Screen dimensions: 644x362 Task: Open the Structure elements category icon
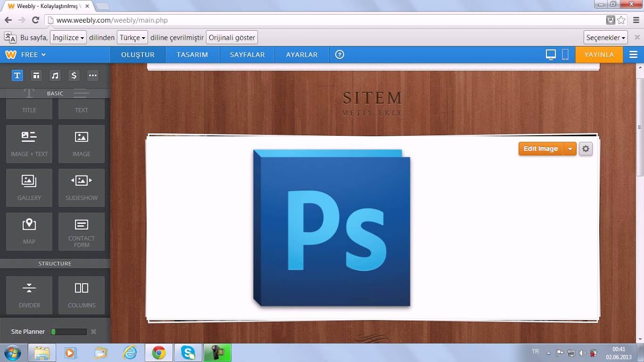click(36, 75)
